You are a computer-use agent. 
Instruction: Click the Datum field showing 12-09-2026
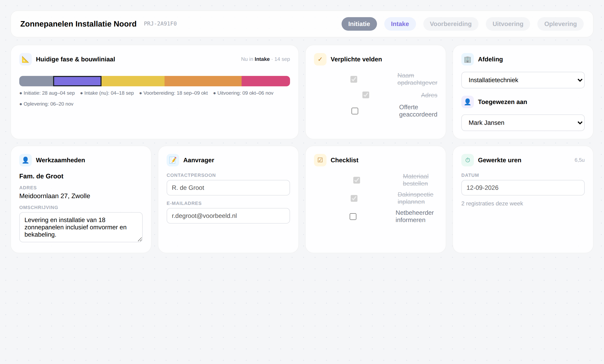(523, 188)
